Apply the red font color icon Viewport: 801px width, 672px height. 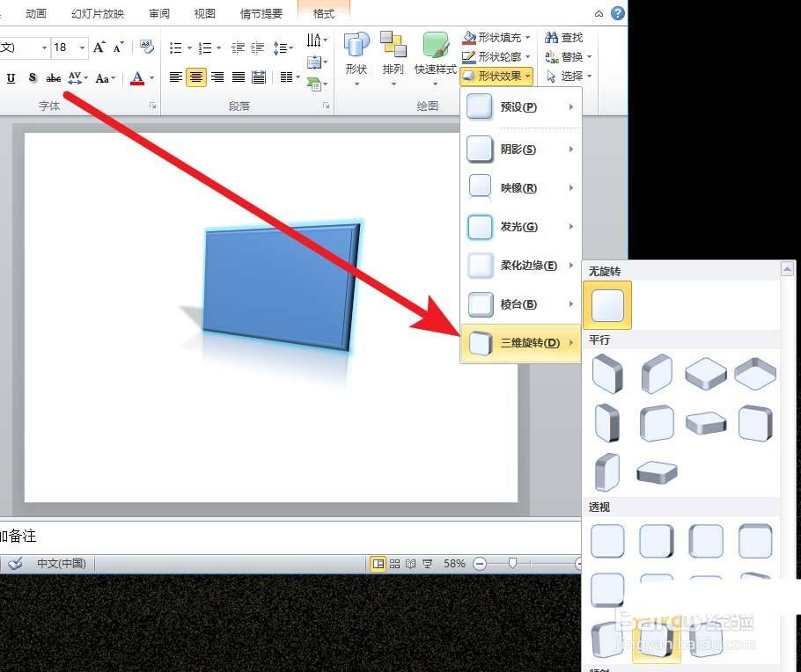tap(138, 77)
